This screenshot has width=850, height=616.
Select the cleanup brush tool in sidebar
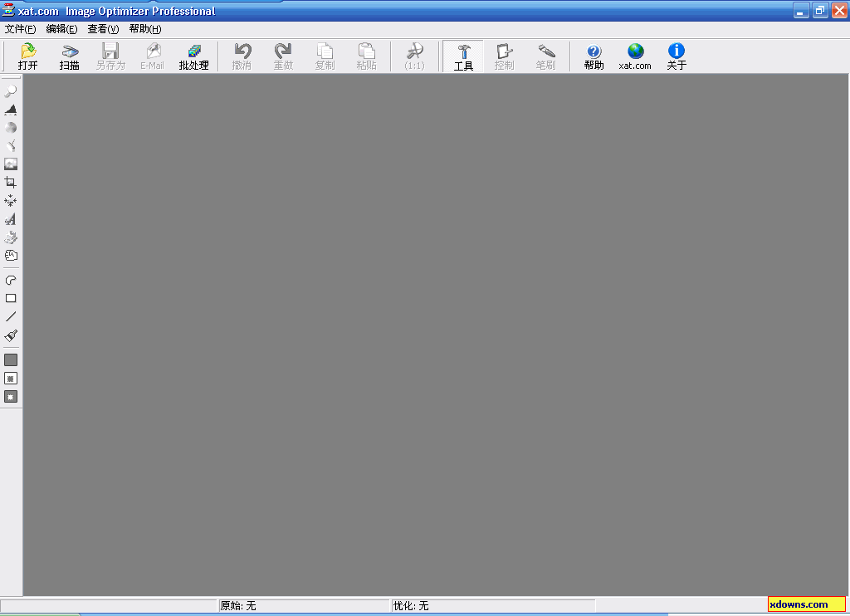11,146
